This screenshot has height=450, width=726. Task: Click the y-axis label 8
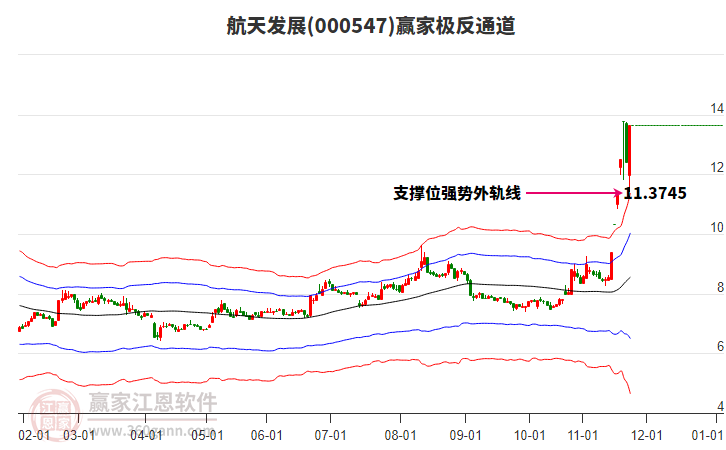pos(720,287)
